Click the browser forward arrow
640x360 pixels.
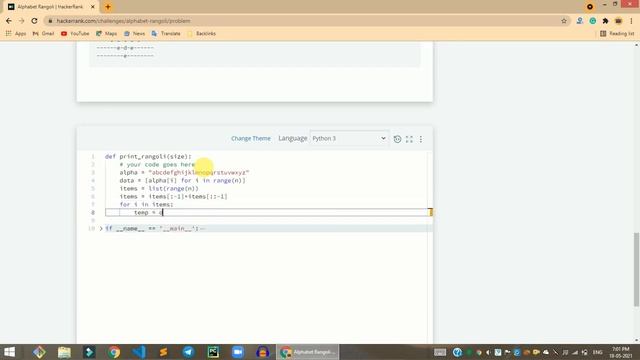point(22,21)
